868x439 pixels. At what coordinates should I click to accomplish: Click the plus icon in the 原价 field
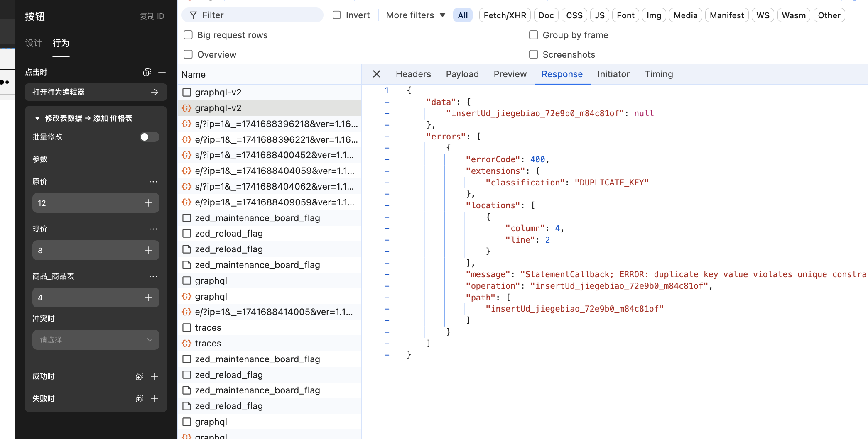pyautogui.click(x=149, y=203)
